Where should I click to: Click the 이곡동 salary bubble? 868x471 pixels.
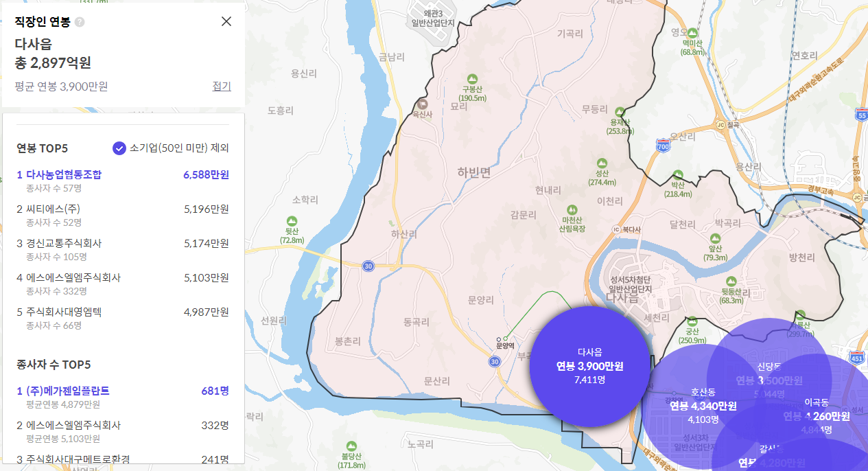pyautogui.click(x=817, y=415)
